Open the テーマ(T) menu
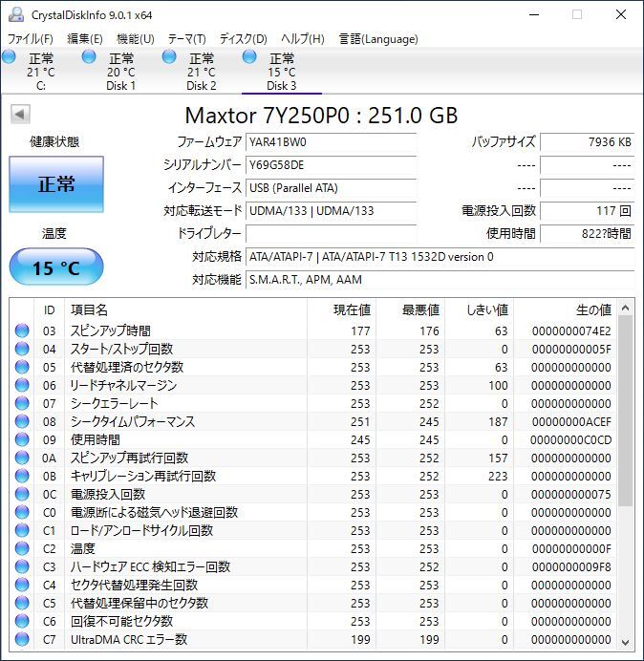 click(x=187, y=39)
